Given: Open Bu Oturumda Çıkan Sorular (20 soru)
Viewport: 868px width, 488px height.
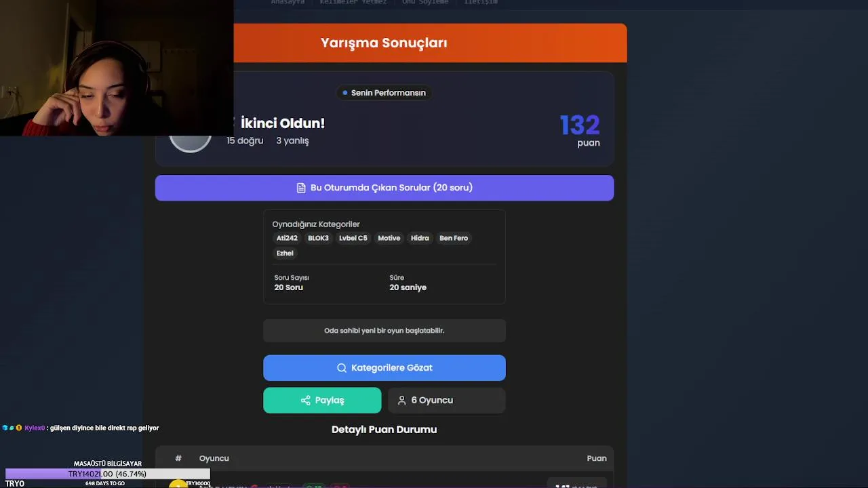Looking at the screenshot, I should click(x=384, y=188).
